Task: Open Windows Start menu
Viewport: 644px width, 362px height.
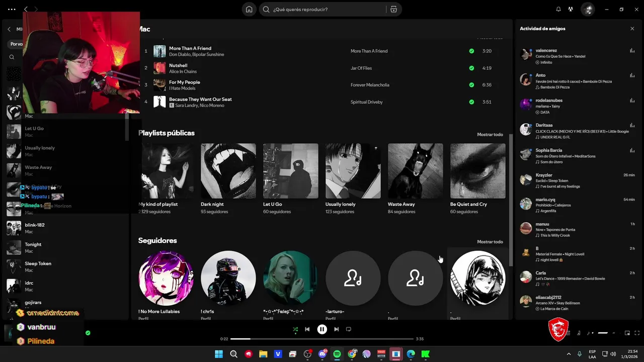Action: (x=219, y=354)
